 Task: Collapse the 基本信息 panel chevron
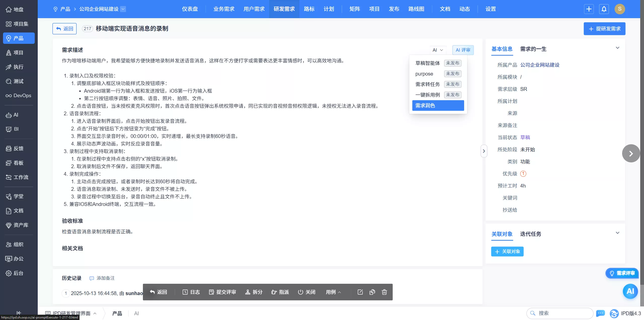click(x=617, y=48)
